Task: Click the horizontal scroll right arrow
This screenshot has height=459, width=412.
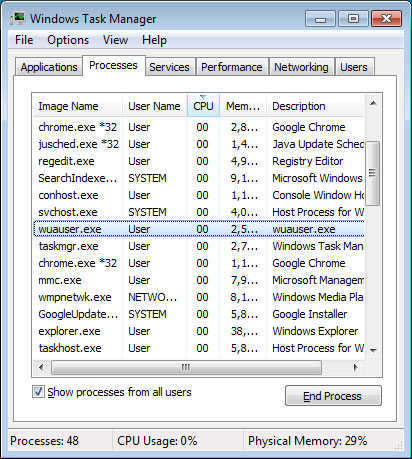Action: (356, 367)
